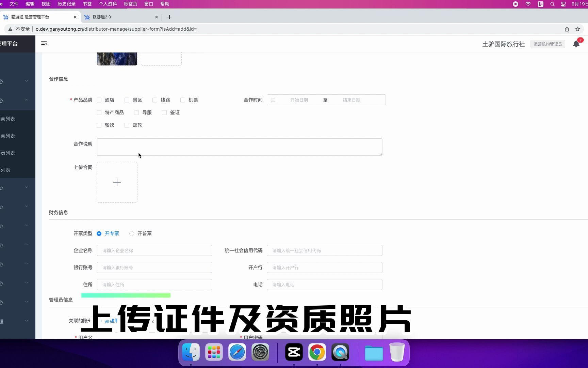Close the 赣游通 运营管理平台 tab
The image size is (588, 368).
75,17
